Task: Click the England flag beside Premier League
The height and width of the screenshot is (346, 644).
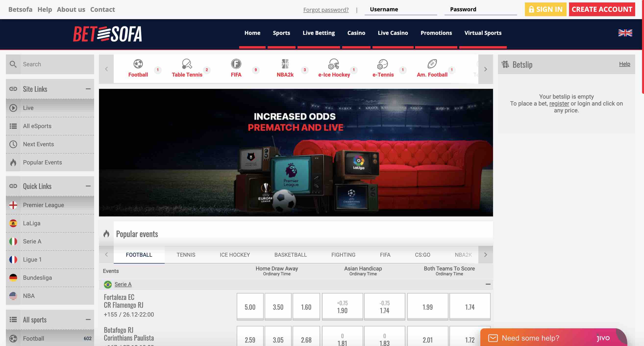Action: [13, 205]
